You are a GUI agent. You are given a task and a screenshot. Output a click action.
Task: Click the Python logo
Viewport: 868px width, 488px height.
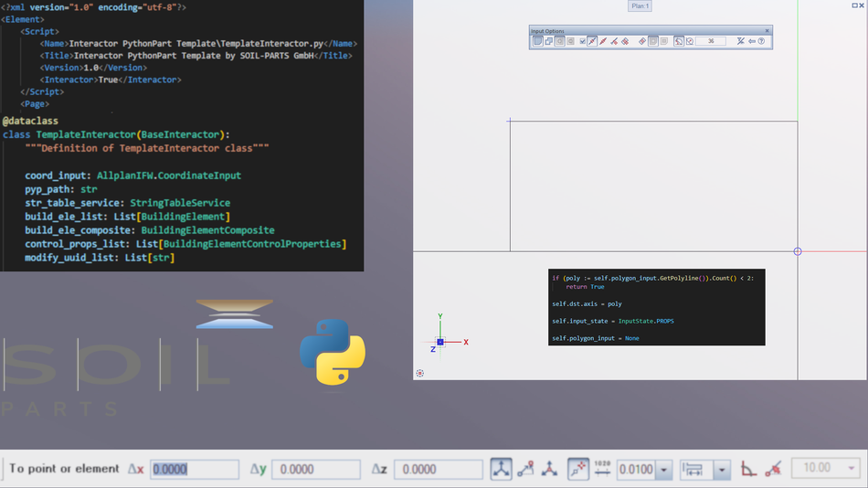click(x=333, y=352)
